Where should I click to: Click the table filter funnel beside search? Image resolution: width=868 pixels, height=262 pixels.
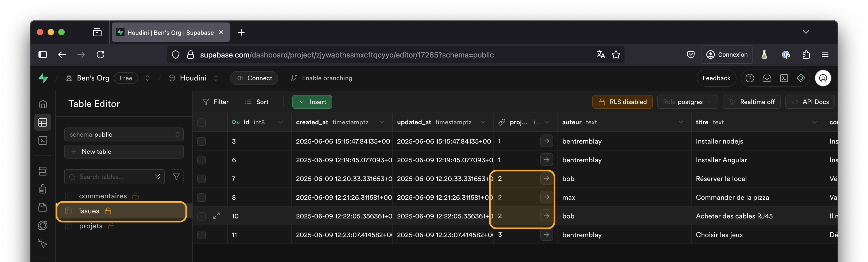[x=176, y=177]
